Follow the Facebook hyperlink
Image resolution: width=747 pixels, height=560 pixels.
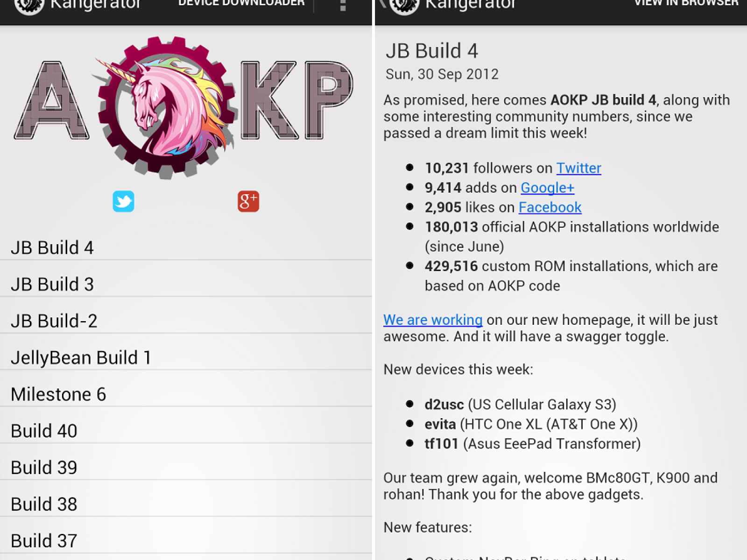[x=550, y=207]
